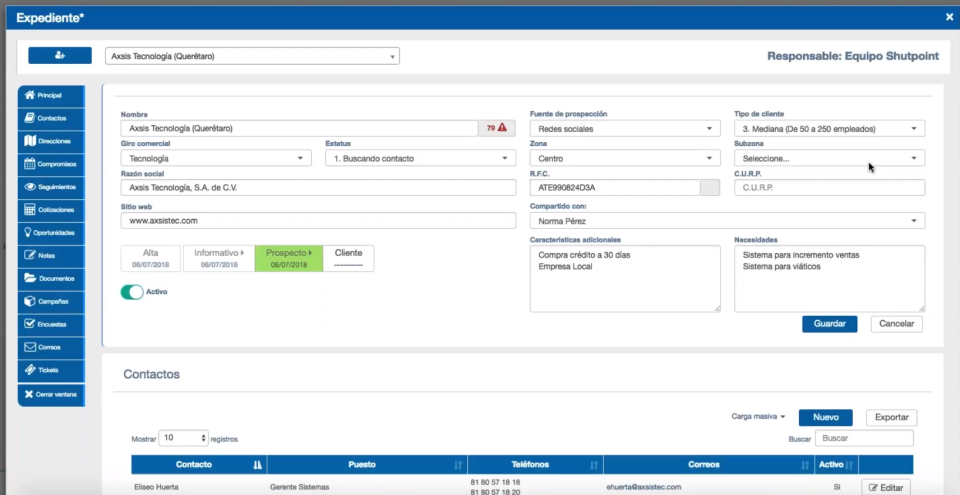Open Compromisos calendar section

[51, 164]
